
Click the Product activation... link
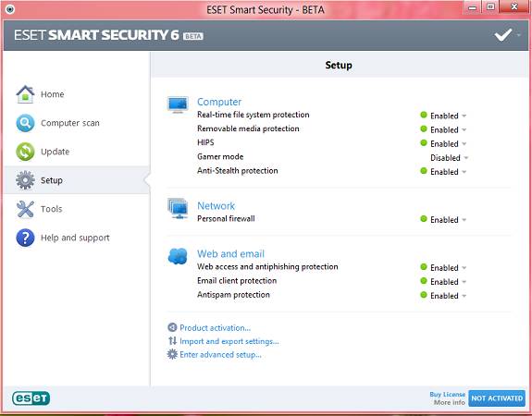tap(215, 328)
